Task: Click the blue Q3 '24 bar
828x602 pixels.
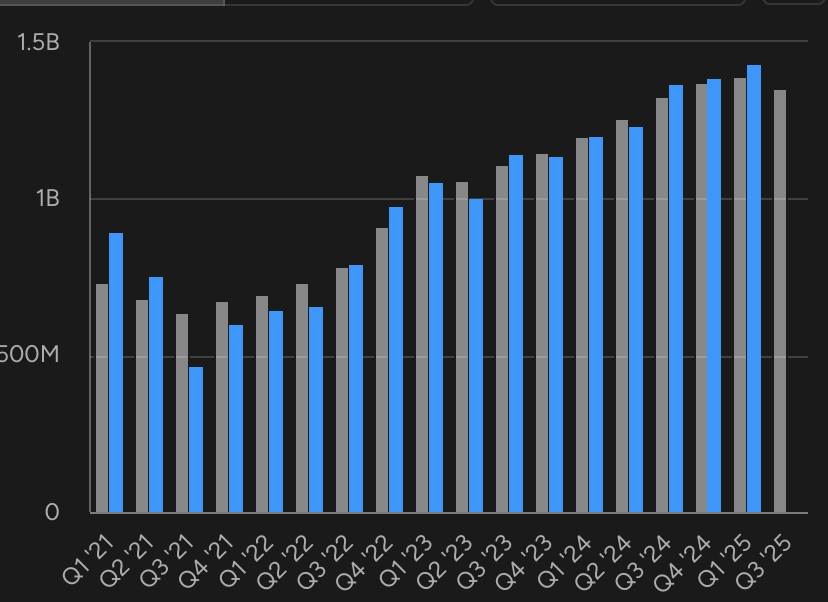Action: (676, 299)
